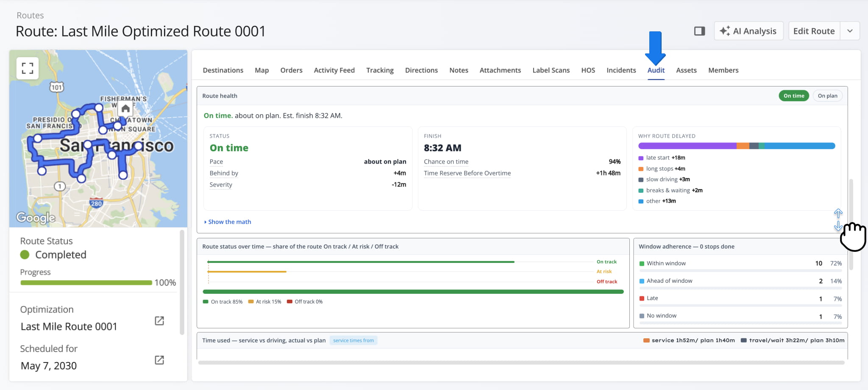Click the late start purple legend swatch

(641, 158)
